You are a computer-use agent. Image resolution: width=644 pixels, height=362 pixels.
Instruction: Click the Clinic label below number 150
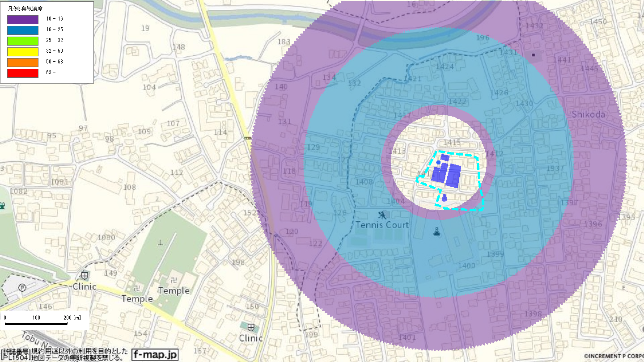(x=251, y=338)
